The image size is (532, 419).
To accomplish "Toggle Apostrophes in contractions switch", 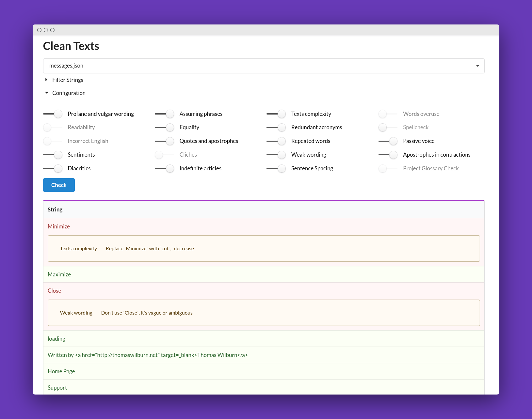I will (388, 155).
